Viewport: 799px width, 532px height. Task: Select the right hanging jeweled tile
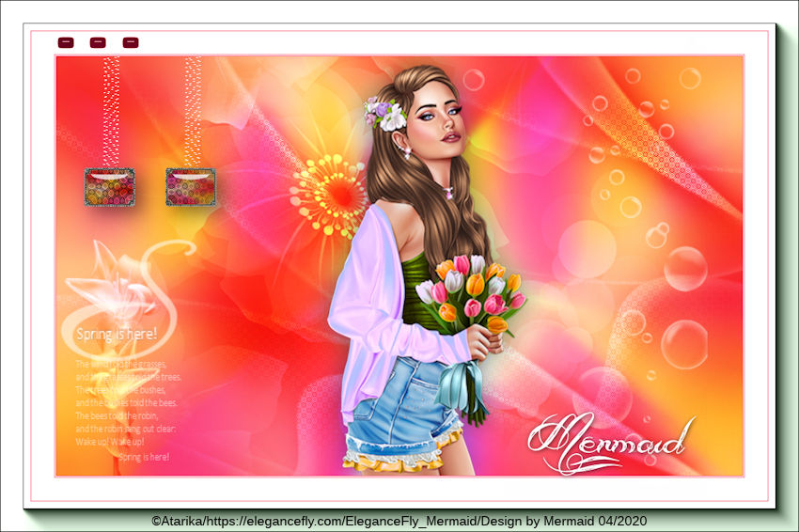click(191, 187)
